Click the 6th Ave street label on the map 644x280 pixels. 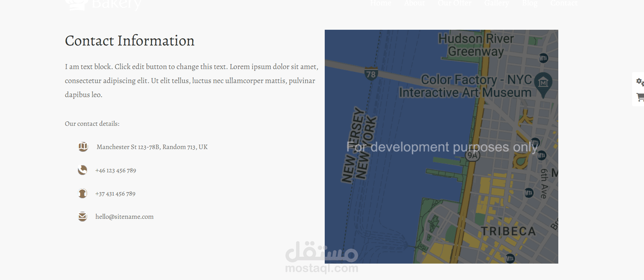(x=544, y=184)
